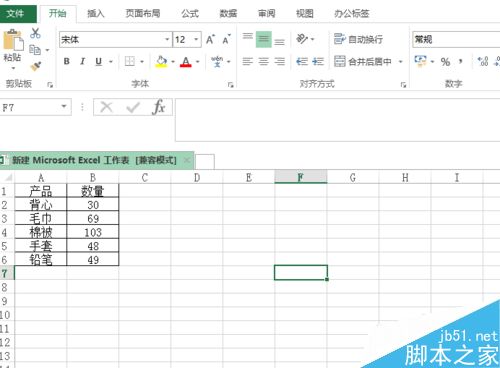Increase indent
This screenshot has height=368, width=500.
318,61
